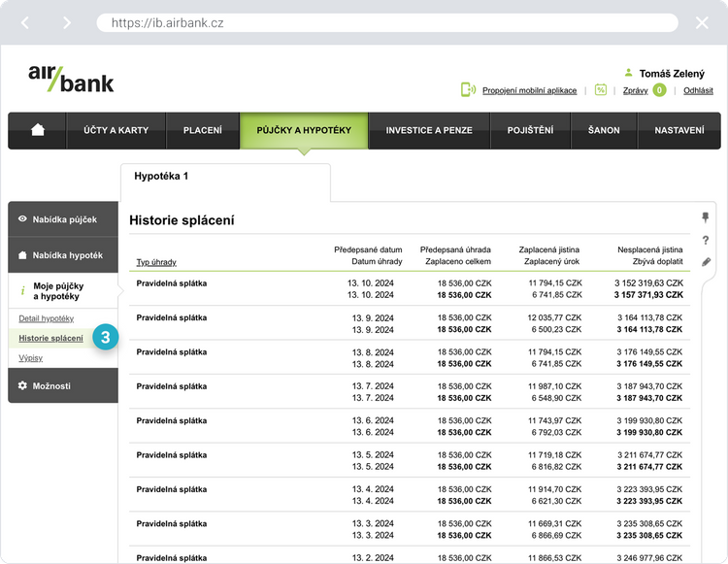Click the air bank logo
The width and height of the screenshot is (728, 564).
point(71,77)
